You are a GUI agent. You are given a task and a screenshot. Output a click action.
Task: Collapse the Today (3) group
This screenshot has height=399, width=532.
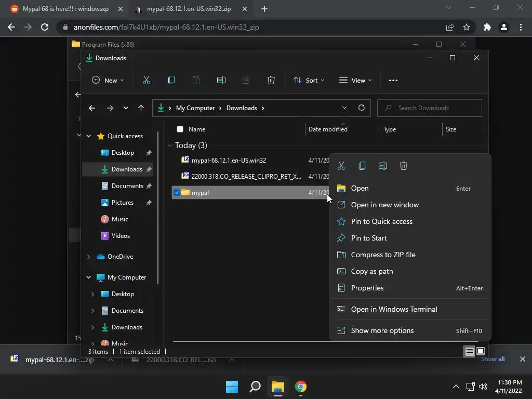pyautogui.click(x=170, y=145)
